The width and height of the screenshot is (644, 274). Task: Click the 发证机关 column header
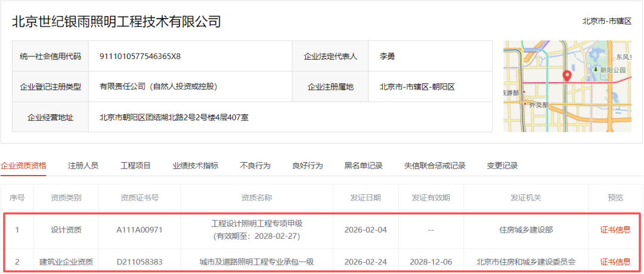point(526,198)
